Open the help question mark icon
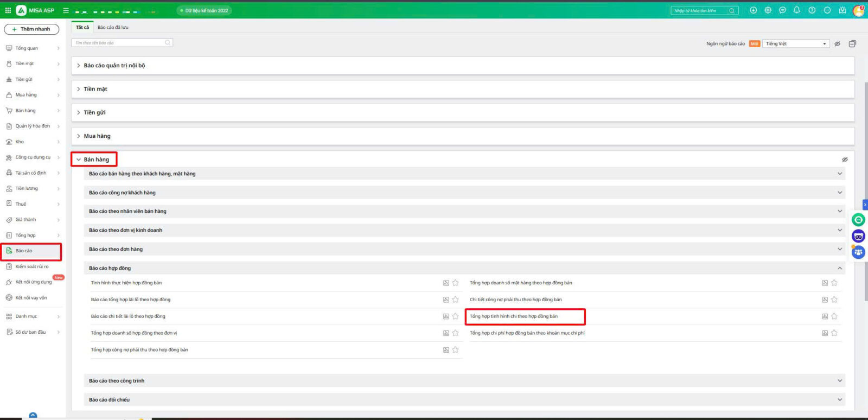This screenshot has width=868, height=420. coord(812,10)
